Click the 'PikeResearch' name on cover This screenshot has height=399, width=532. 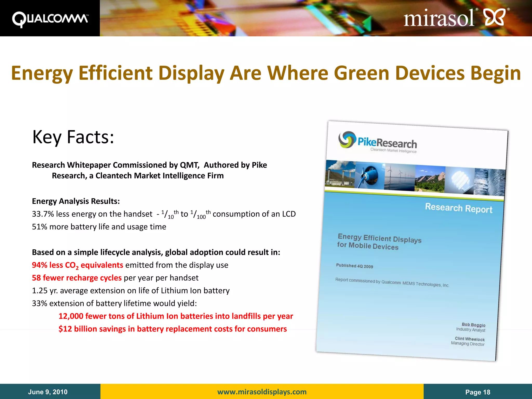point(387,143)
